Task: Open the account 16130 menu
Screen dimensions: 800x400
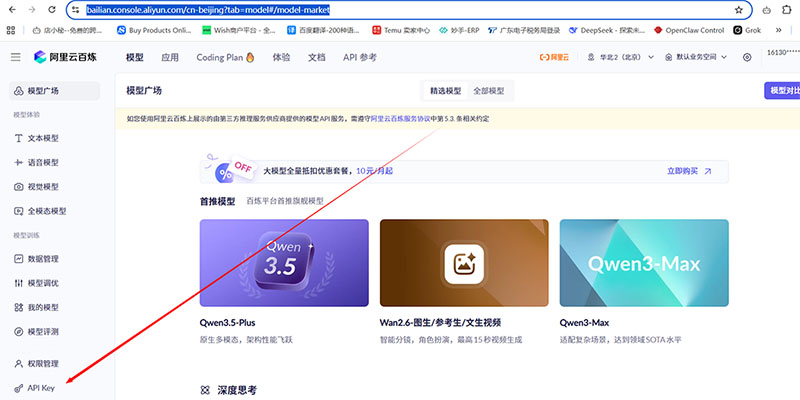Action: (783, 52)
